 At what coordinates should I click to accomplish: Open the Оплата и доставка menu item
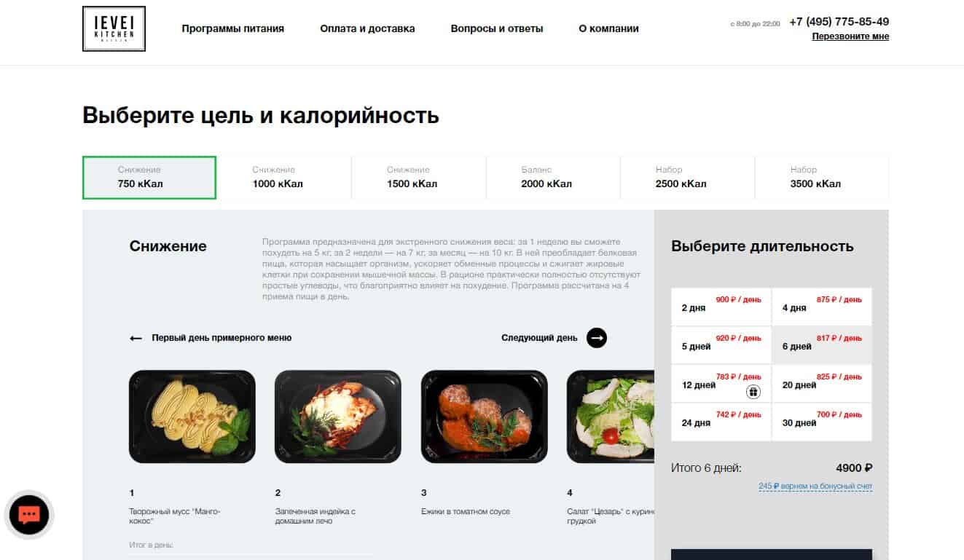367,28
